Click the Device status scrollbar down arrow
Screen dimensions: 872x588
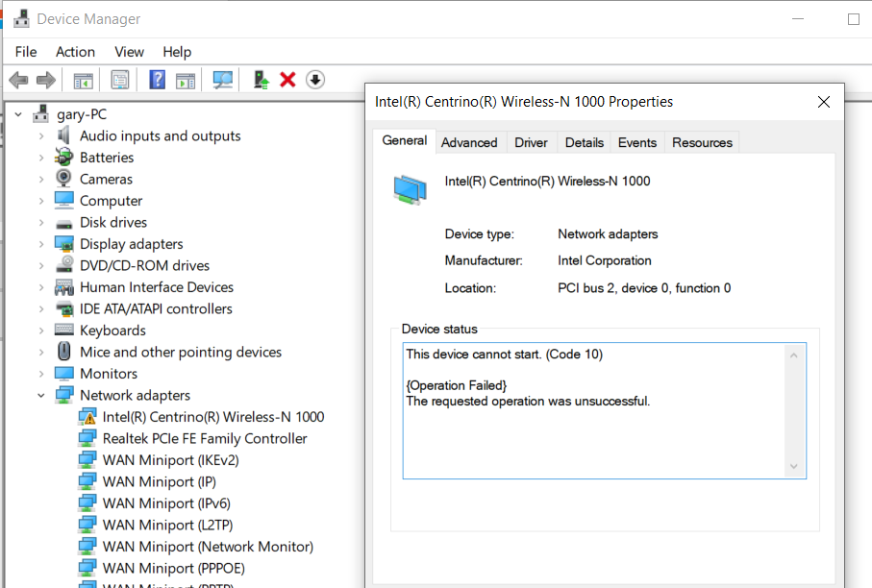point(794,466)
